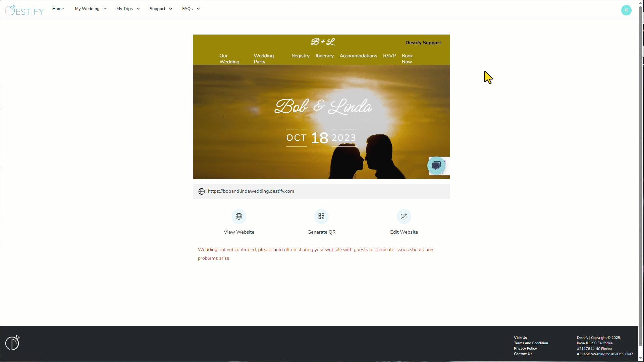Open the My Trips dropdown

click(x=127, y=9)
